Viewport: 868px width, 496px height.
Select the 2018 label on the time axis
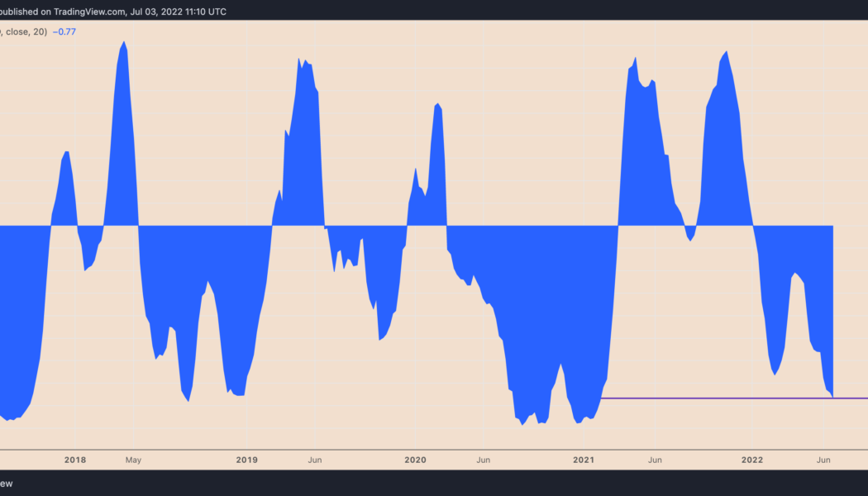[x=75, y=460]
